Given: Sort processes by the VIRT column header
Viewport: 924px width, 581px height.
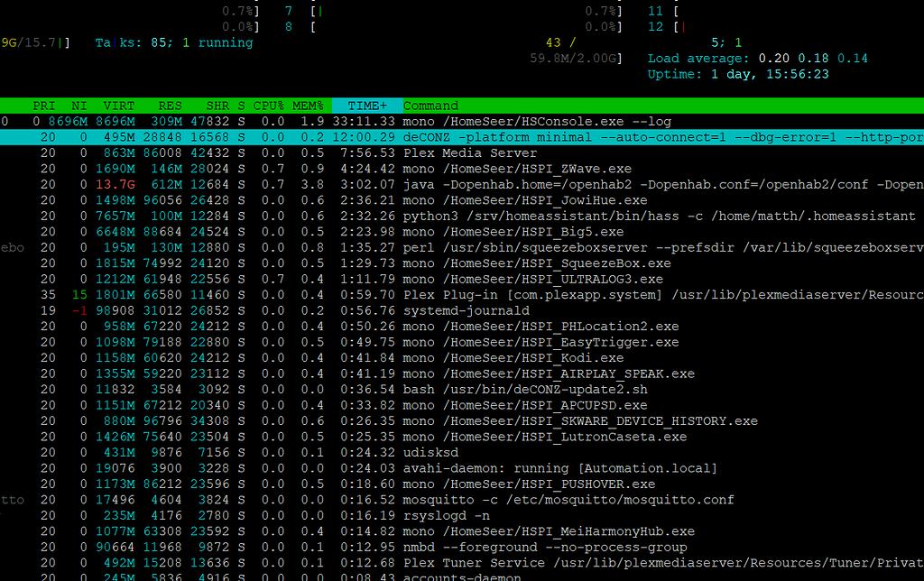Looking at the screenshot, I should pos(117,105).
